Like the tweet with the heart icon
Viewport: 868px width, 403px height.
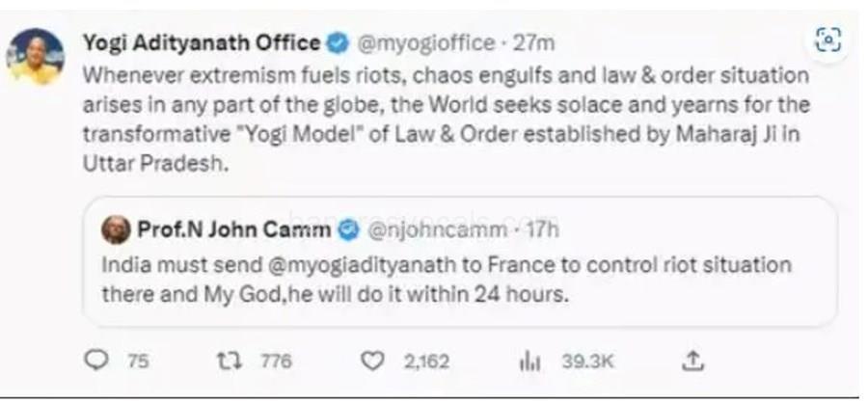[x=372, y=362]
